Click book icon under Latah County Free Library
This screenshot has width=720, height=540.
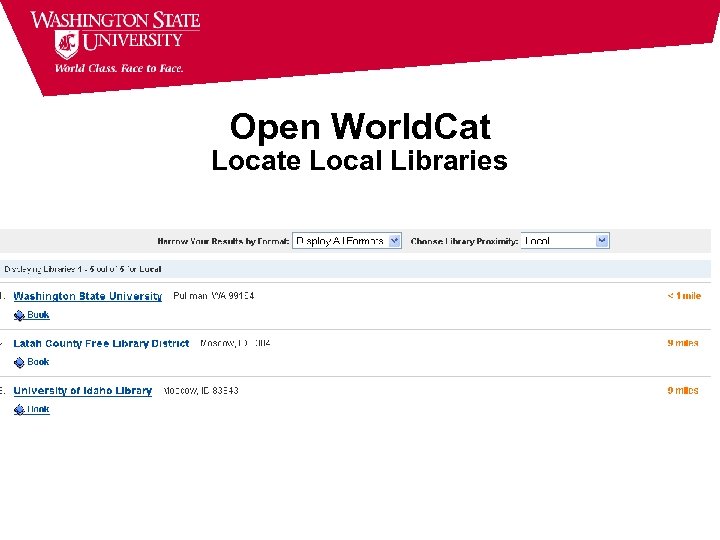pyautogui.click(x=19, y=363)
